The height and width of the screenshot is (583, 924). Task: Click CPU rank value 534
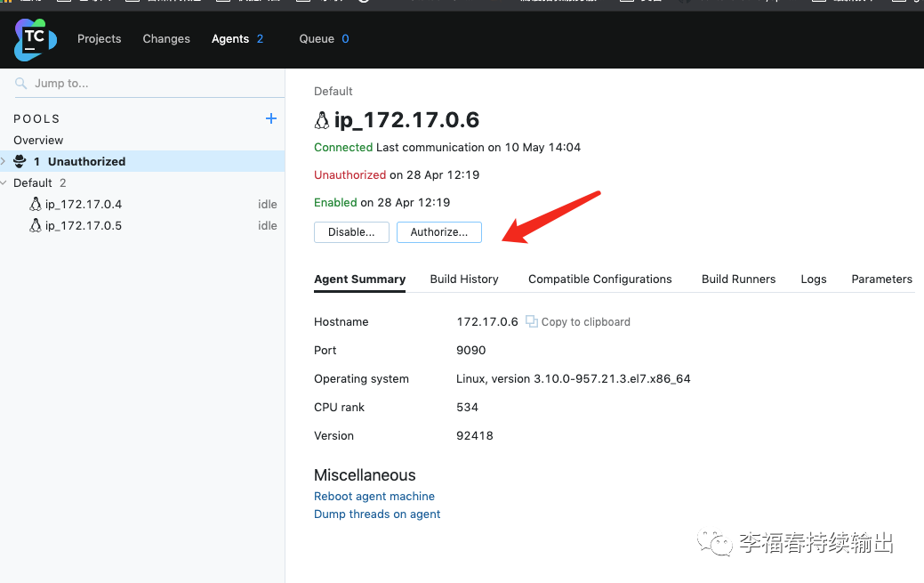pyautogui.click(x=467, y=407)
